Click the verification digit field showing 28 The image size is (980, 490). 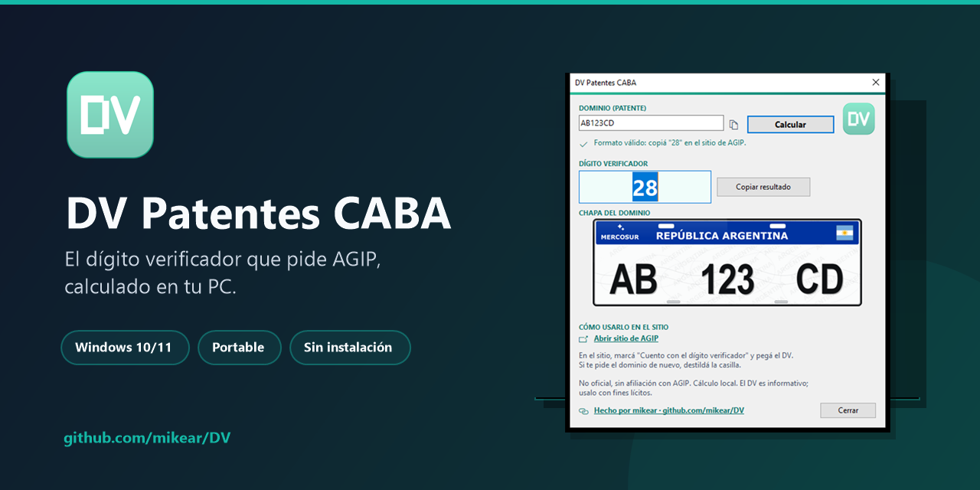coord(645,187)
